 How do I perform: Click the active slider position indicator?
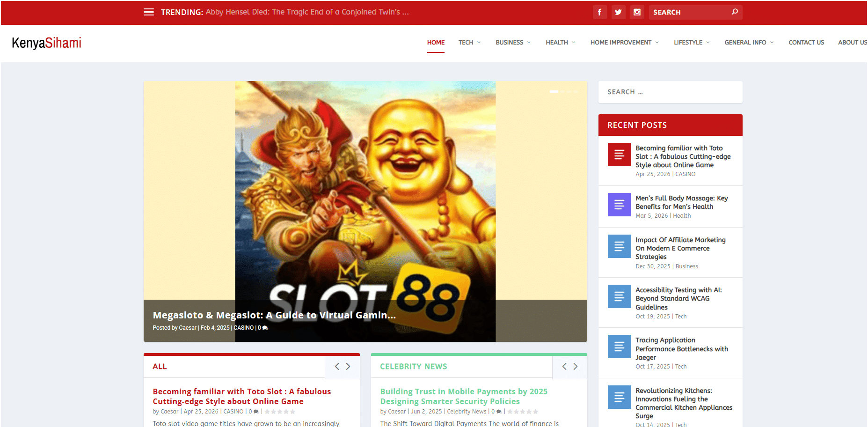point(554,91)
